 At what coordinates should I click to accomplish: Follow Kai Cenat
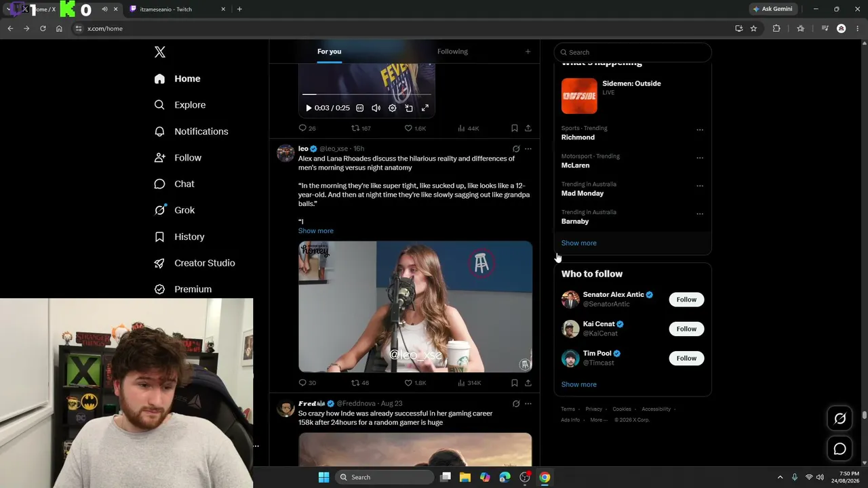click(x=686, y=329)
